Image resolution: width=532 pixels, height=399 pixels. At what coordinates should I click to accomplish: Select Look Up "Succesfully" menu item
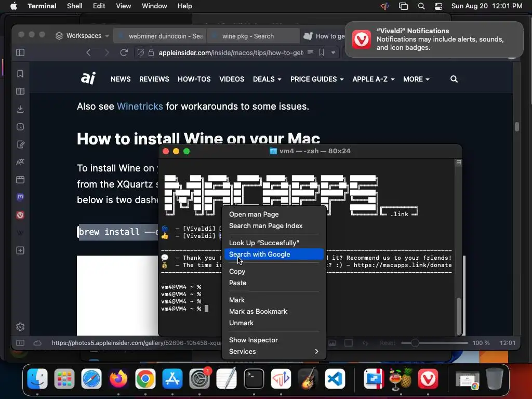pyautogui.click(x=274, y=243)
